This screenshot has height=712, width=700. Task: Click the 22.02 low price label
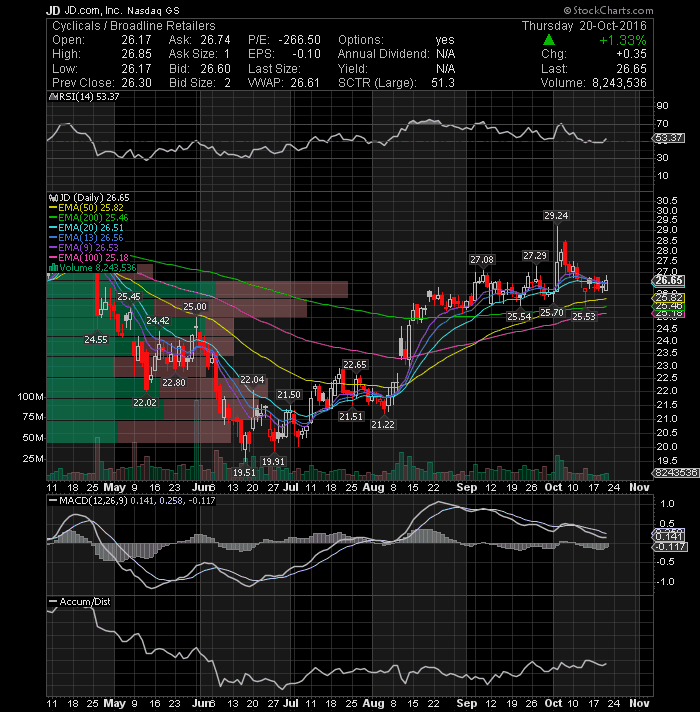click(145, 403)
